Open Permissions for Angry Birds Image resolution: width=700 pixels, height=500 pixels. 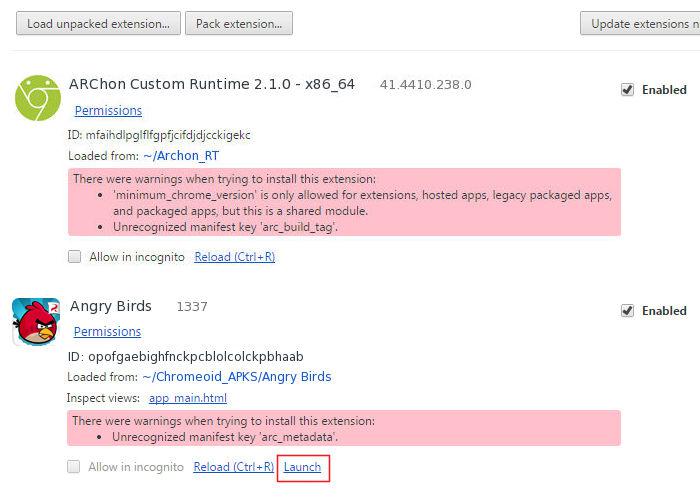pos(107,332)
